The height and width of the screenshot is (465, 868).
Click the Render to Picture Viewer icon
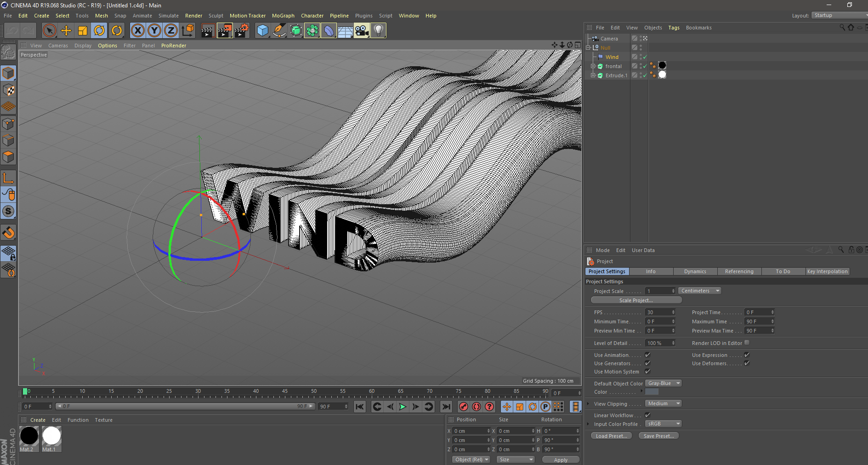[x=224, y=31]
